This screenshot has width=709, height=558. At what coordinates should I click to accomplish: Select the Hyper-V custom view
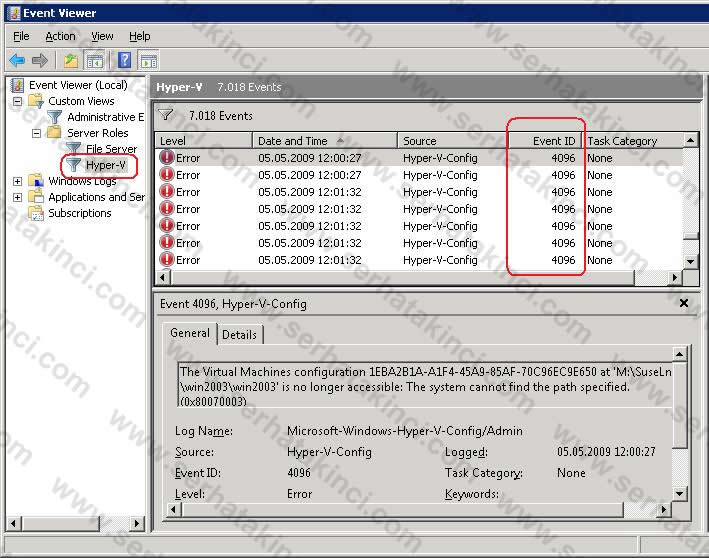coord(106,165)
